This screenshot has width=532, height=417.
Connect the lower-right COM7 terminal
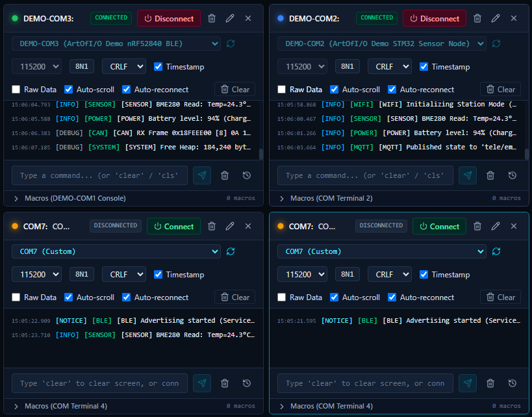pos(439,226)
